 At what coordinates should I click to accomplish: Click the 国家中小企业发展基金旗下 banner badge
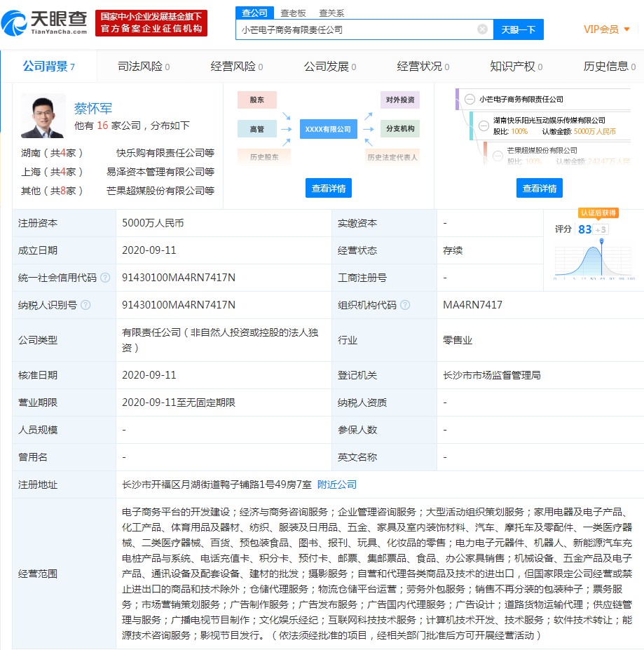(151, 23)
